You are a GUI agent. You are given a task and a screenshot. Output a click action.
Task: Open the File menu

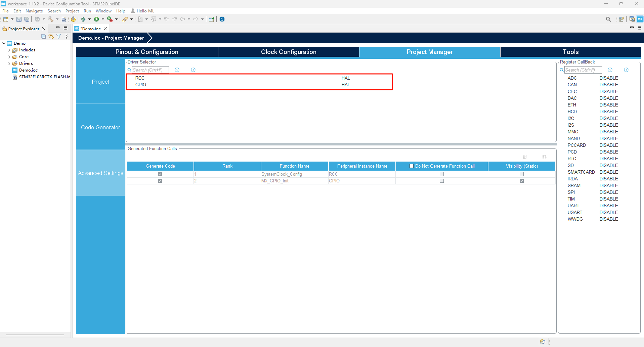coord(5,11)
